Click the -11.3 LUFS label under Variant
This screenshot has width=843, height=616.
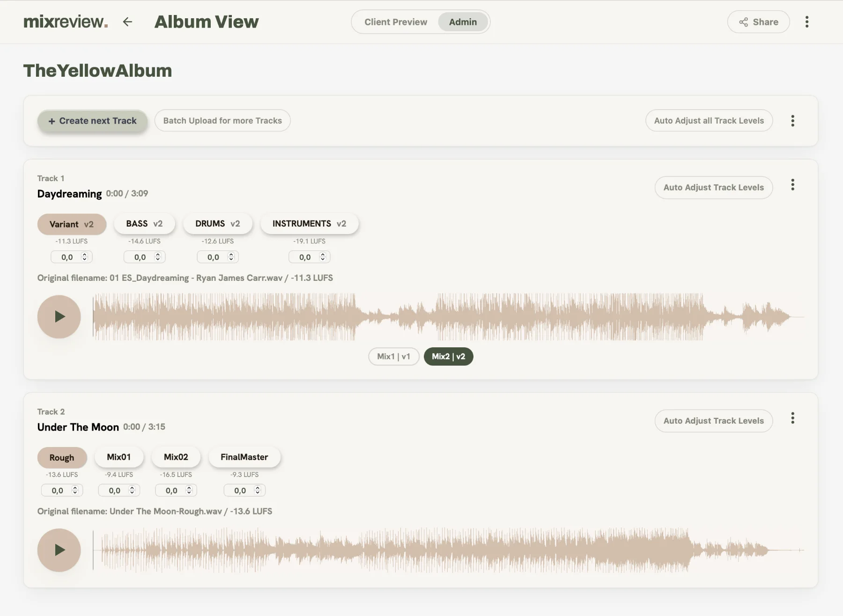coord(72,241)
